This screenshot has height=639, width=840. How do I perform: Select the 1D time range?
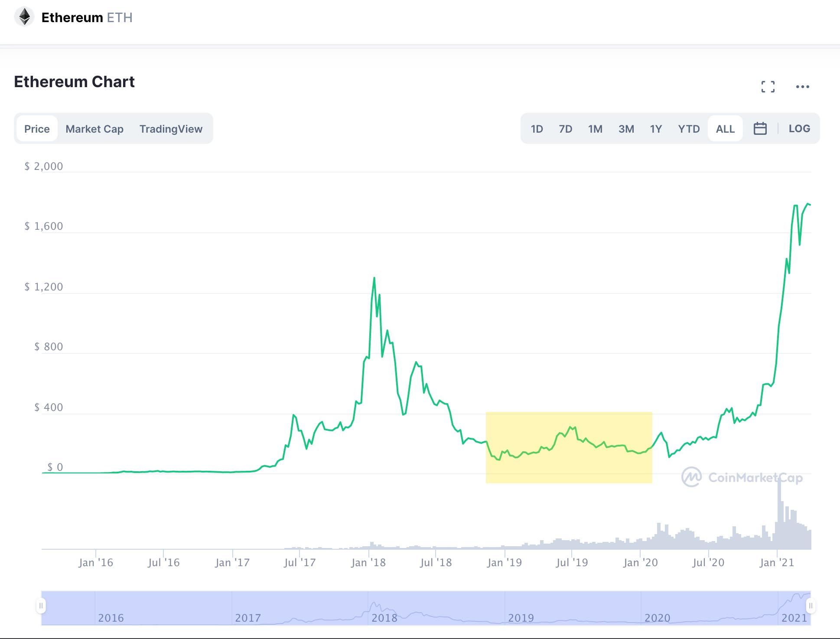(537, 129)
